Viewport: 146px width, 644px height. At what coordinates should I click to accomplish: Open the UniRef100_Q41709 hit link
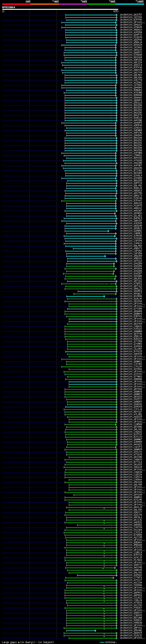coord(131,72)
